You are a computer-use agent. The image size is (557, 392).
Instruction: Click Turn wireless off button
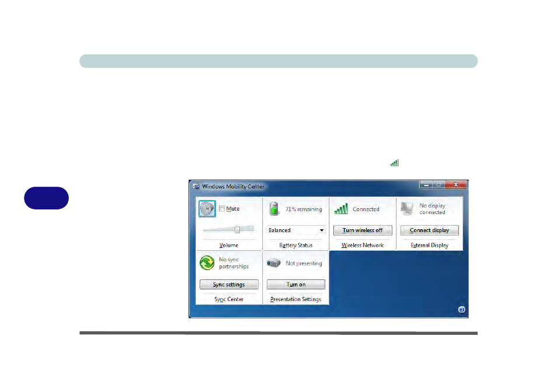[363, 230]
